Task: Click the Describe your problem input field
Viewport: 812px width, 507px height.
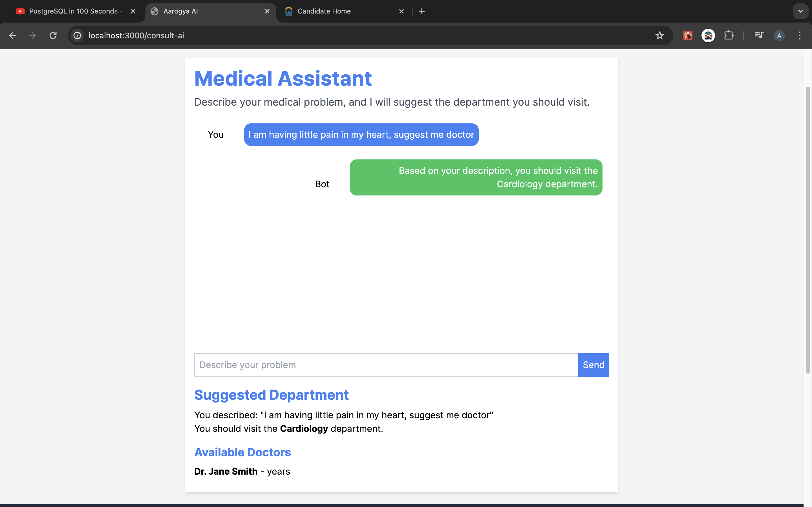Action: (386, 364)
